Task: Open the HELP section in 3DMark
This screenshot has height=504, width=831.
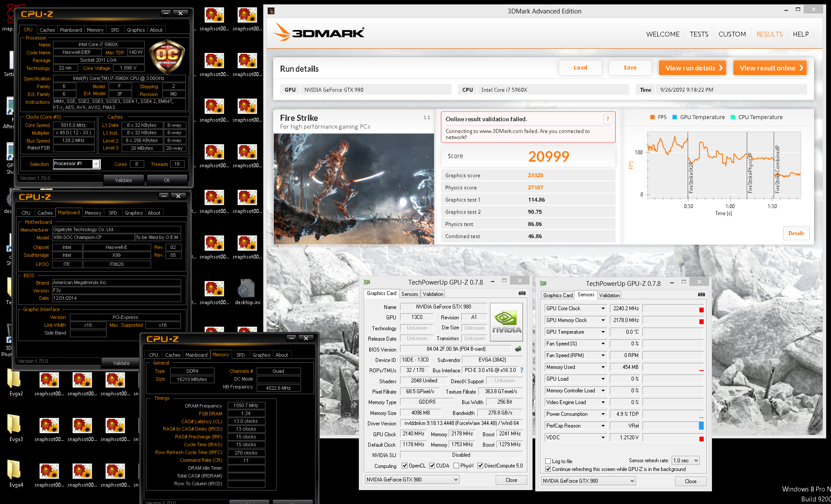Action: 801,34
